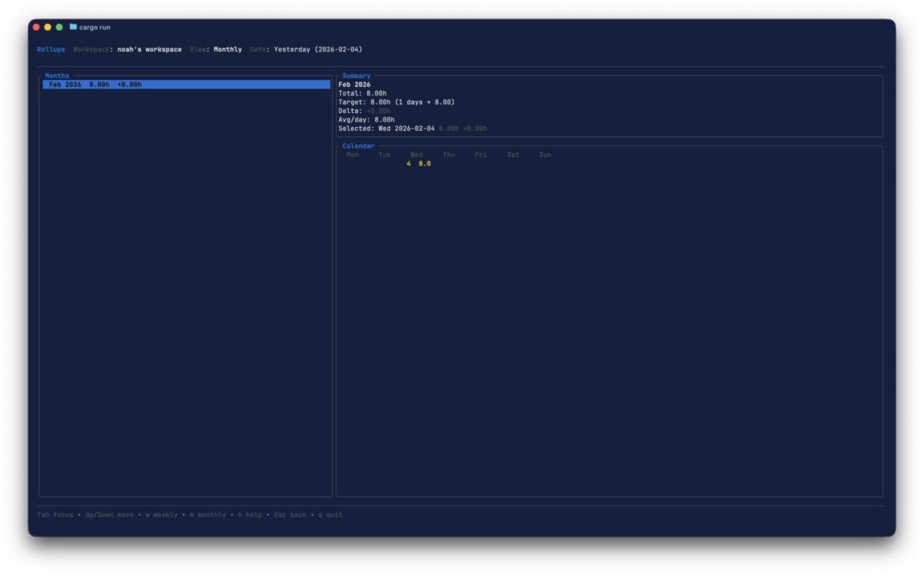The height and width of the screenshot is (574, 924).
Task: Click the Mon column header in Calendar
Action: [x=352, y=155]
